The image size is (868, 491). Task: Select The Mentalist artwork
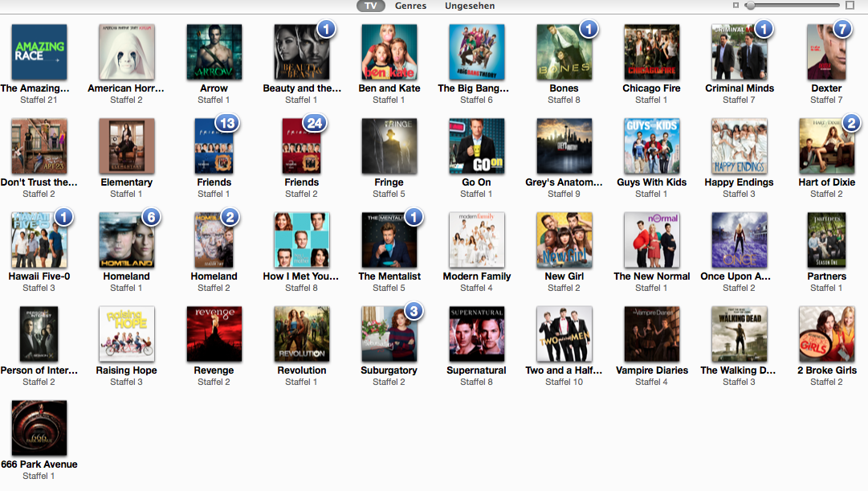click(x=389, y=240)
